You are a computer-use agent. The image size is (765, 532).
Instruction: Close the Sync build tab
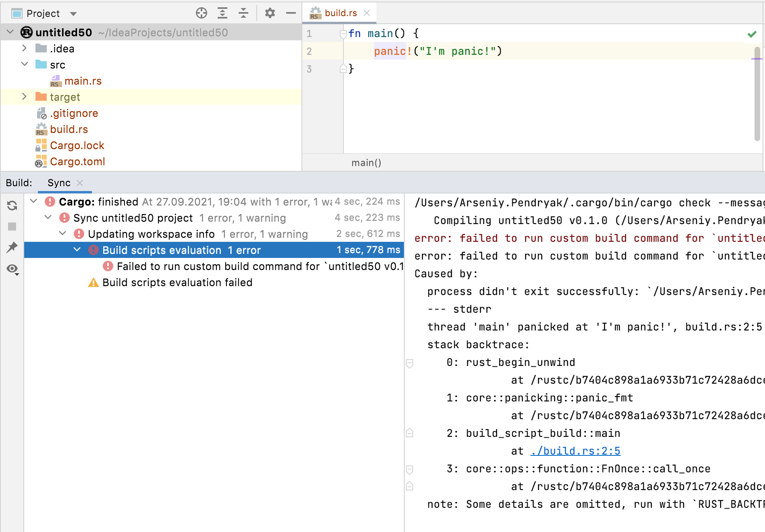coord(80,183)
